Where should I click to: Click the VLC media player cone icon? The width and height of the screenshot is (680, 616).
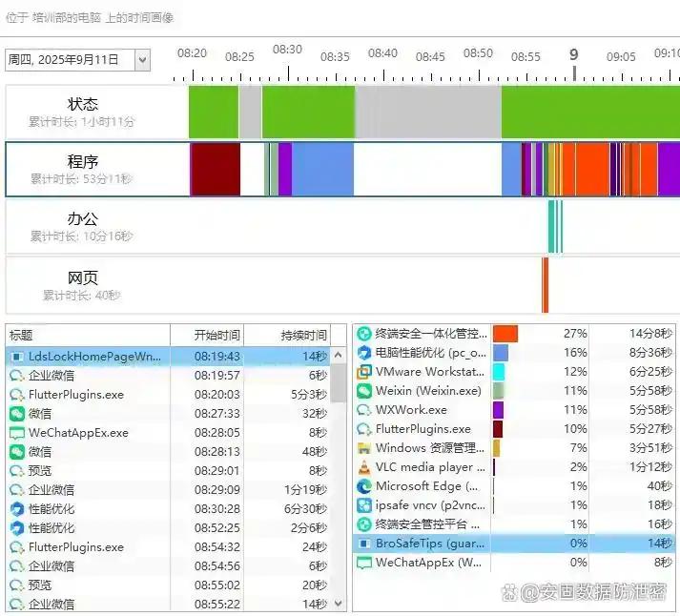pyautogui.click(x=363, y=467)
